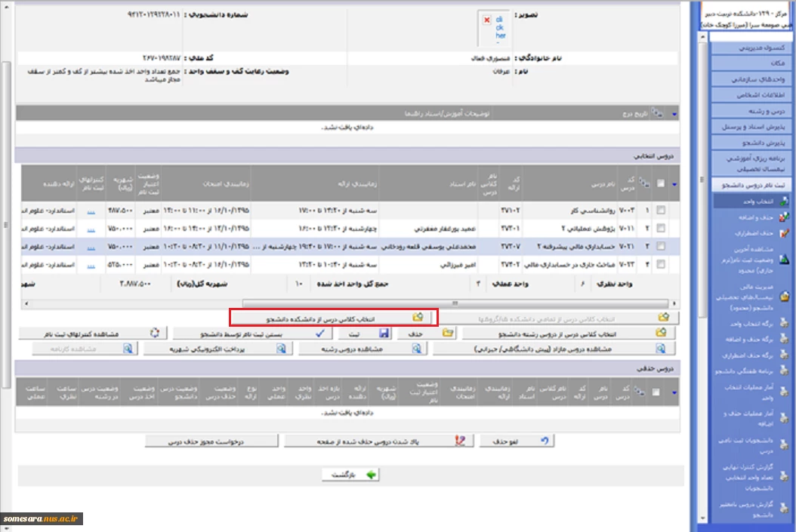Click حذف اضطراری sidebar icon
This screenshot has width=796, height=532.
[784, 232]
